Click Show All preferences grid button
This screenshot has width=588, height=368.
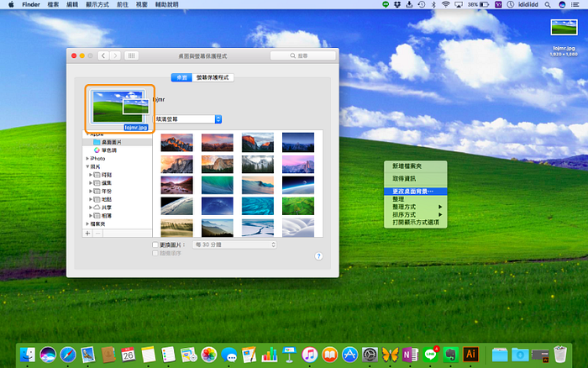(x=131, y=55)
